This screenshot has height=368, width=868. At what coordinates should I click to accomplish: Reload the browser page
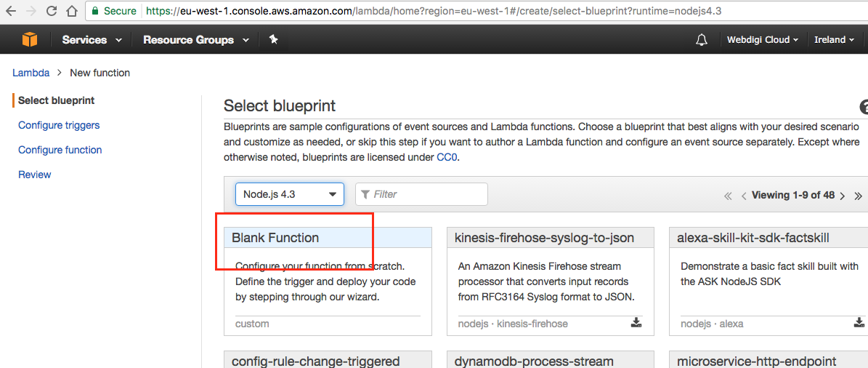click(x=52, y=11)
